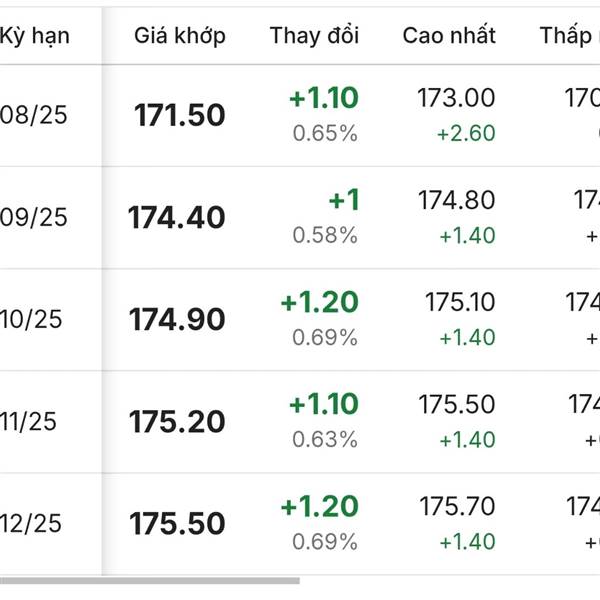The height and width of the screenshot is (600, 600).
Task: Click the horizontal scrollbar thumb
Action: click(150, 581)
